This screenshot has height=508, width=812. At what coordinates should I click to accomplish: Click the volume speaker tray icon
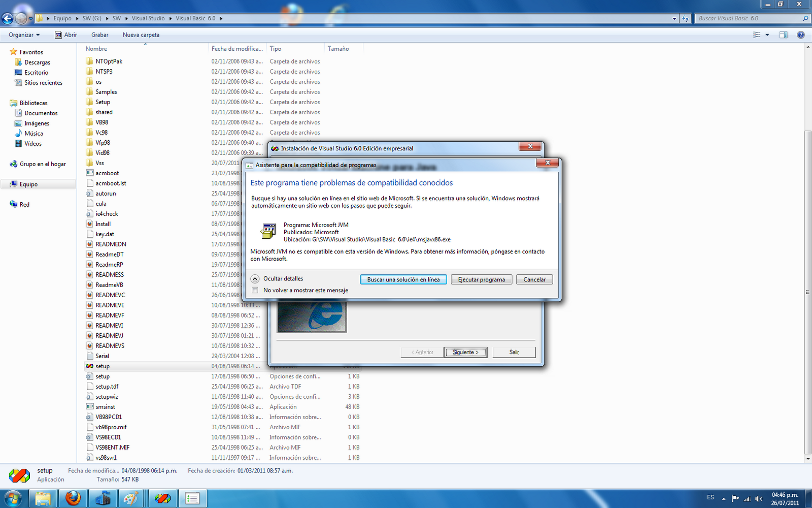tap(759, 498)
